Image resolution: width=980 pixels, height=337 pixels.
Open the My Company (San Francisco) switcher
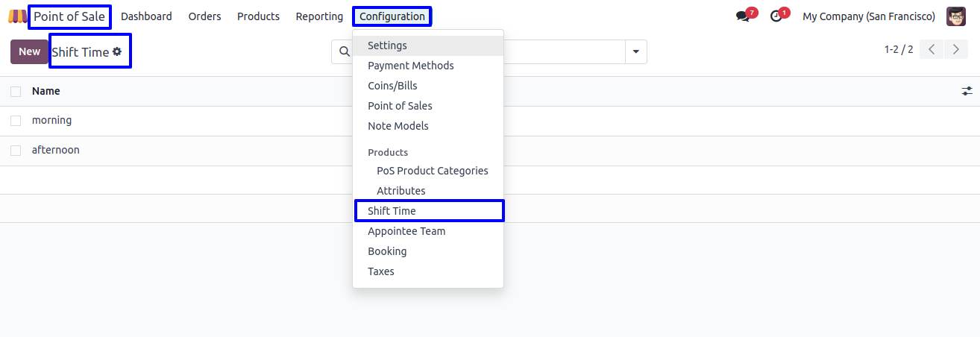(x=868, y=16)
